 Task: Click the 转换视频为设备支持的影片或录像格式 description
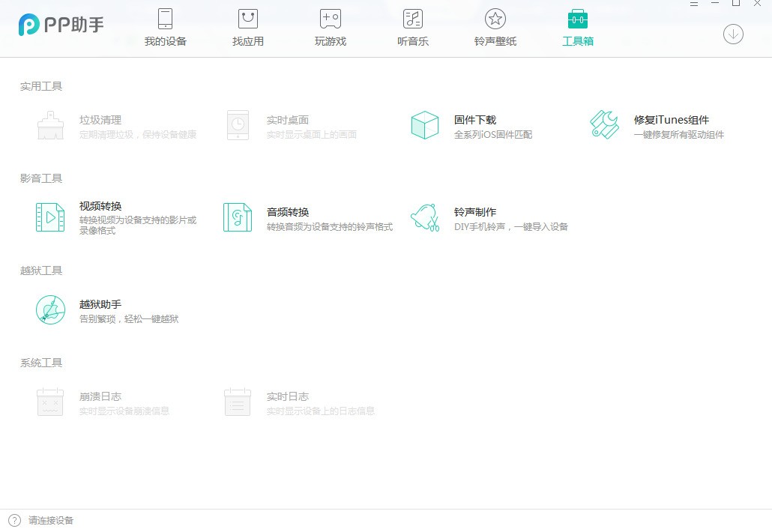138,225
